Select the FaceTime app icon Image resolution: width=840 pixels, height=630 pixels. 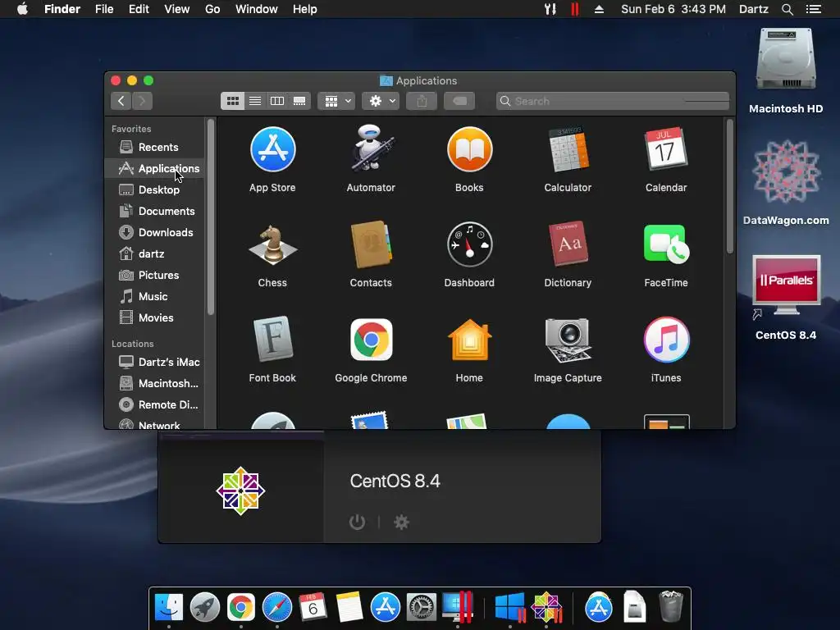[666, 244]
